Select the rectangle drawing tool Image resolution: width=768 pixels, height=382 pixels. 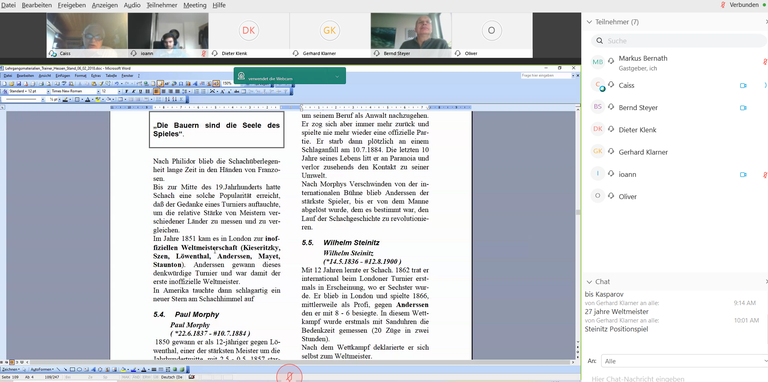click(72, 369)
